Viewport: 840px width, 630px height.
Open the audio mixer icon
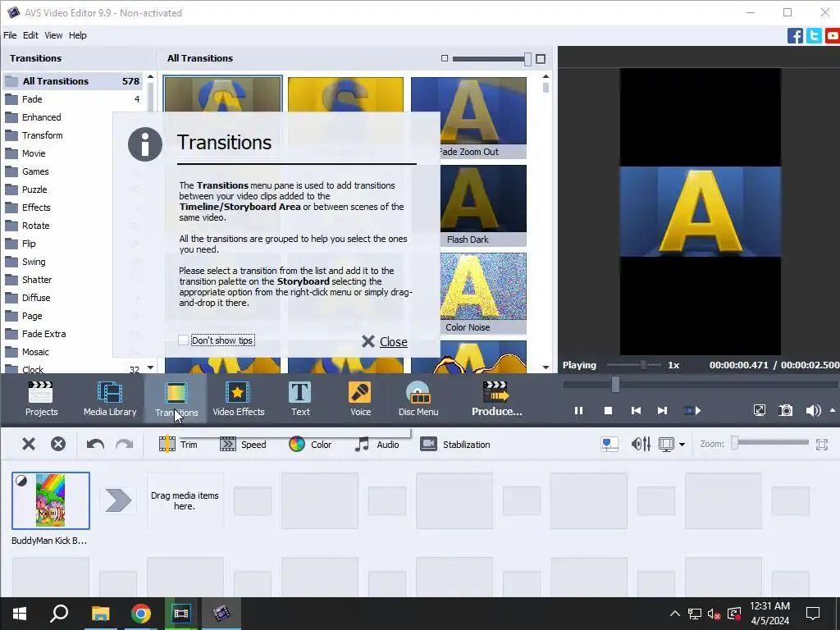tap(641, 444)
